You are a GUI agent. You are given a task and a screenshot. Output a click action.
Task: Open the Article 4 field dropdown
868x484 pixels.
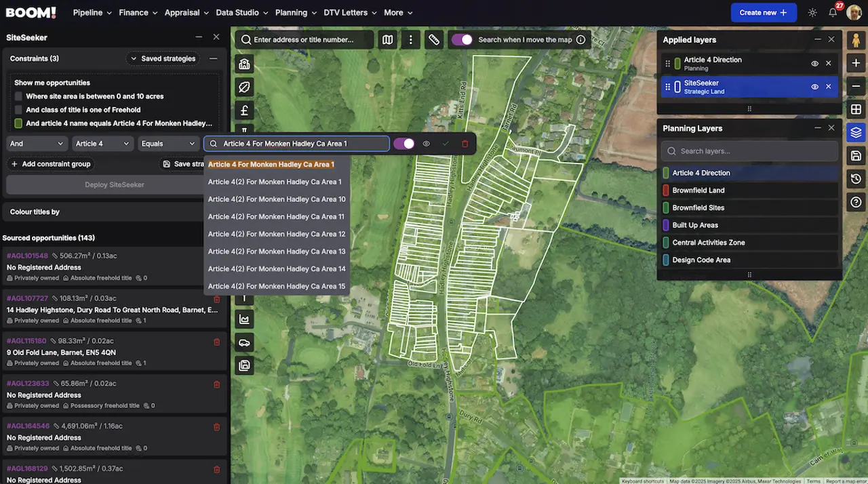102,144
